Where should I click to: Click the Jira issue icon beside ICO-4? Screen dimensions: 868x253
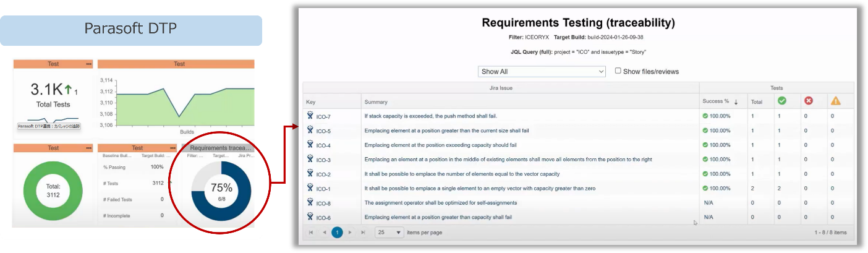(x=310, y=145)
